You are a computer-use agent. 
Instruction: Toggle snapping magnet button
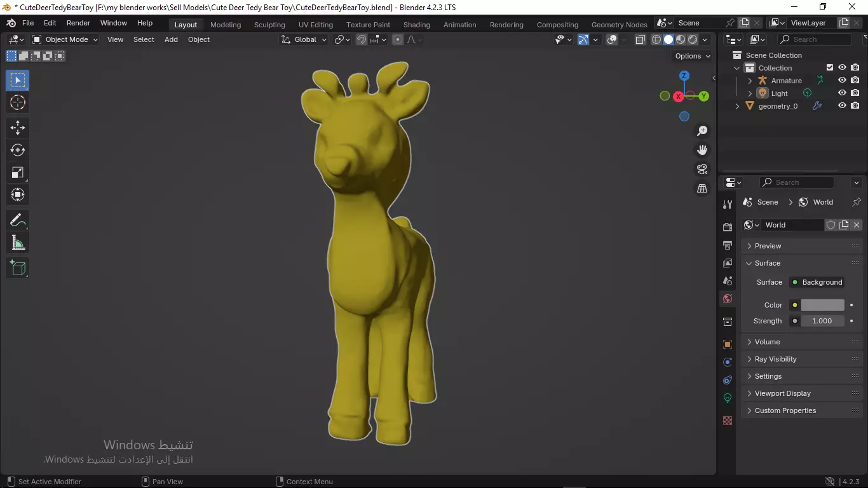(362, 39)
